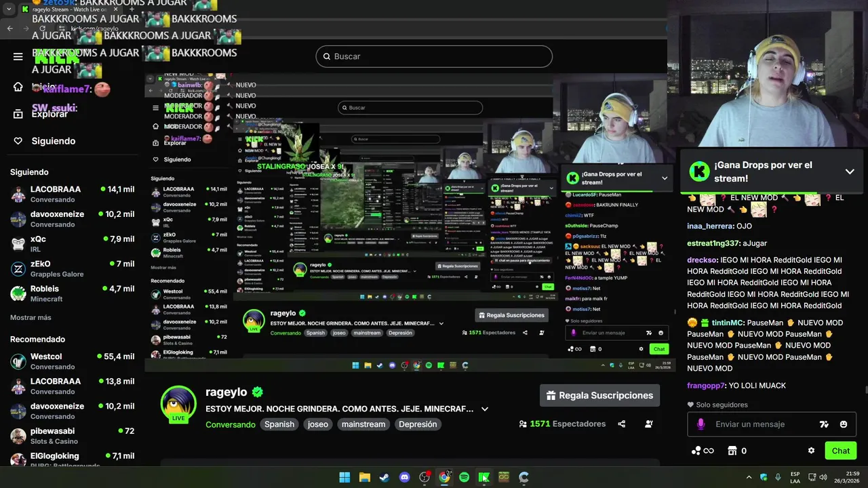This screenshot has height=488, width=868.
Task: Click the speaker volume icon in system tray
Action: pyautogui.click(x=822, y=477)
